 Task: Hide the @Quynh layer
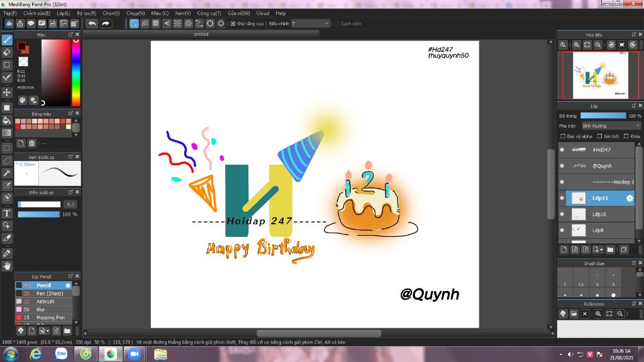click(x=562, y=166)
